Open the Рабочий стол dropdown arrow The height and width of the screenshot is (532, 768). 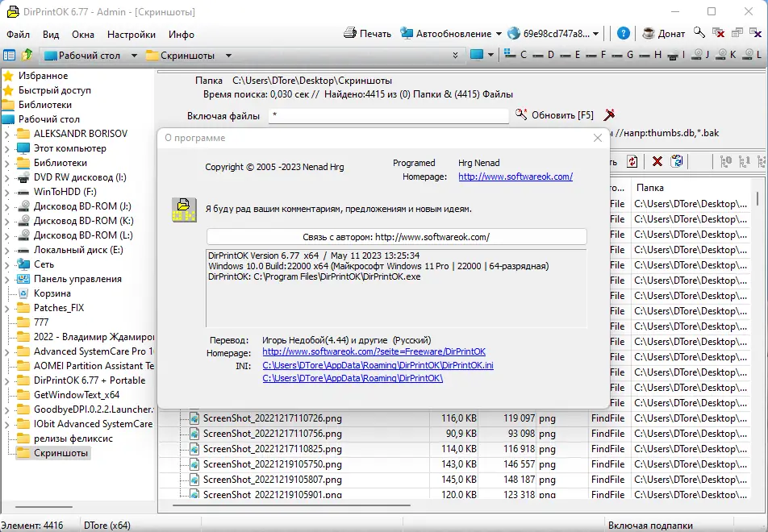click(134, 56)
